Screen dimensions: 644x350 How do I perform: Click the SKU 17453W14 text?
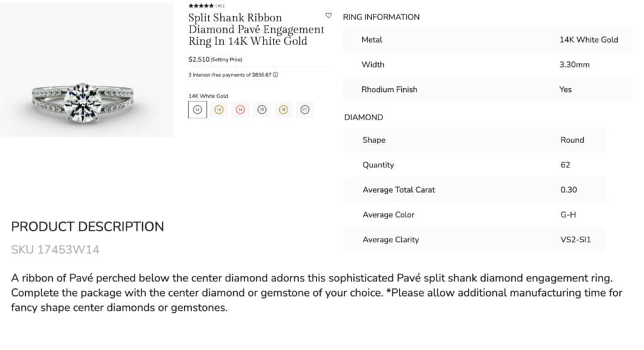click(55, 250)
